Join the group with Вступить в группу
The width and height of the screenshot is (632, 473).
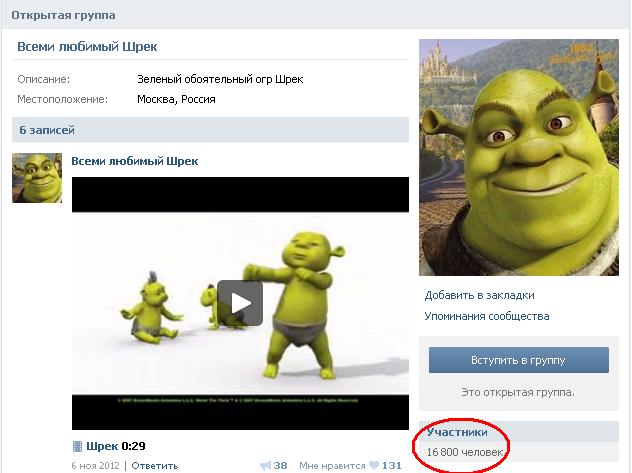pyautogui.click(x=518, y=360)
